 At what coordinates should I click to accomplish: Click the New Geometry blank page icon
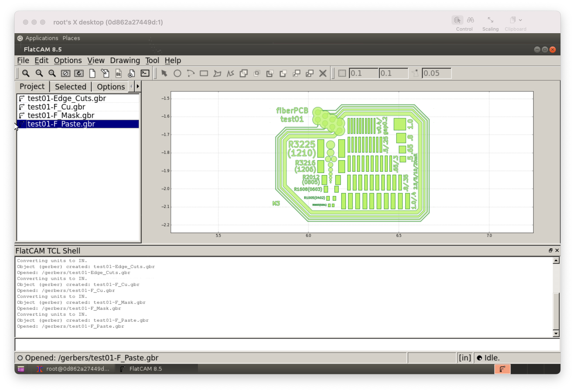[x=92, y=73]
